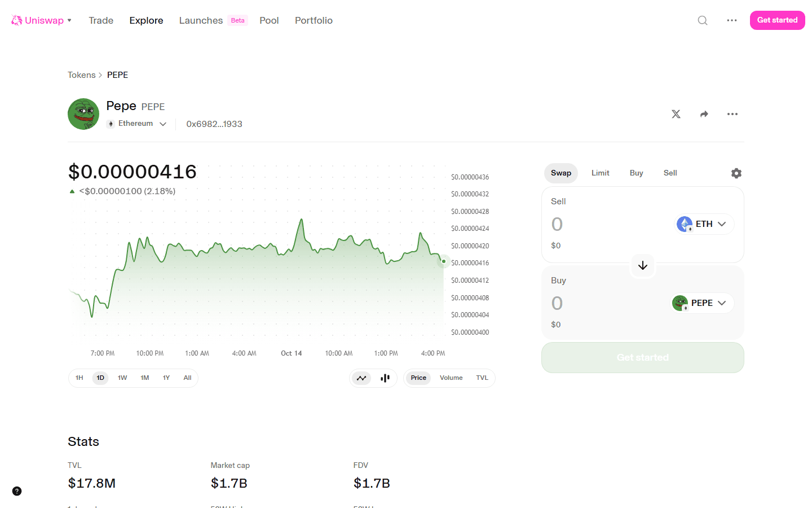The width and height of the screenshot is (812, 508).
Task: Click the 7:00 PM axis label
Action: click(x=103, y=353)
